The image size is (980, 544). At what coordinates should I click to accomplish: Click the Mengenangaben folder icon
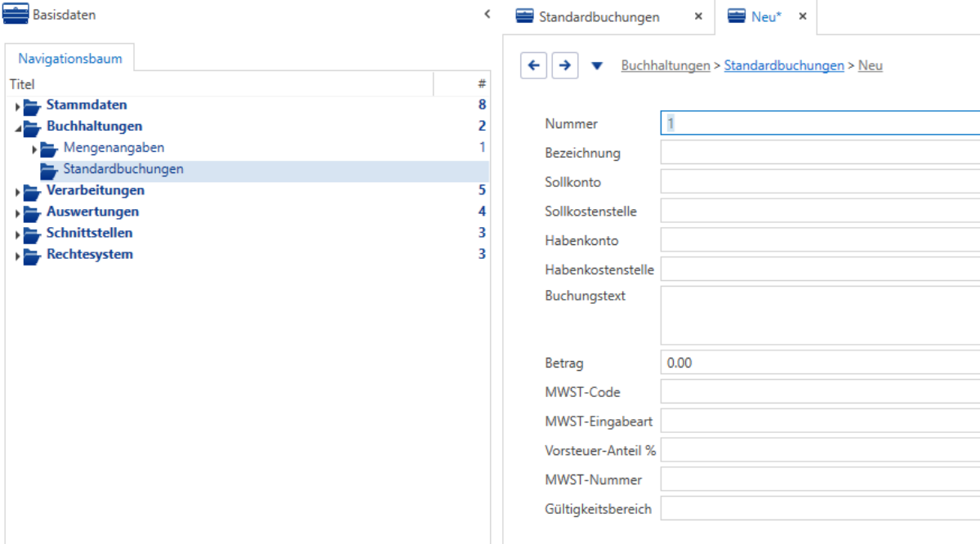click(49, 149)
